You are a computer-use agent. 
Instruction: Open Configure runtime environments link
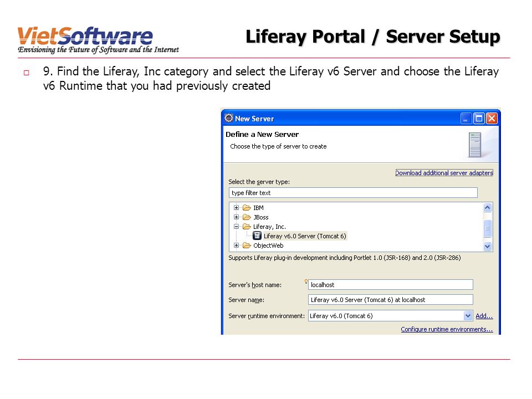point(447,329)
